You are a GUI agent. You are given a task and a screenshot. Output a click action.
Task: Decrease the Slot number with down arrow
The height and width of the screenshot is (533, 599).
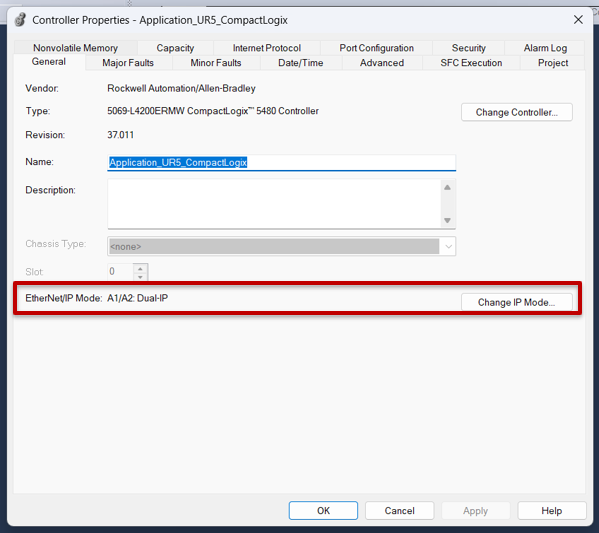[x=140, y=277]
